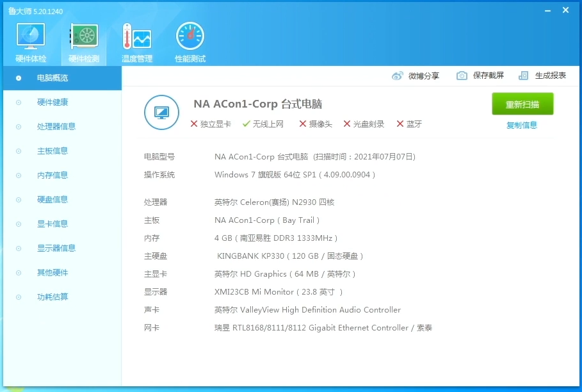Viewport: 582px width, 392px height.
Task: Click the 主显卡 field label
Action: 156,274
